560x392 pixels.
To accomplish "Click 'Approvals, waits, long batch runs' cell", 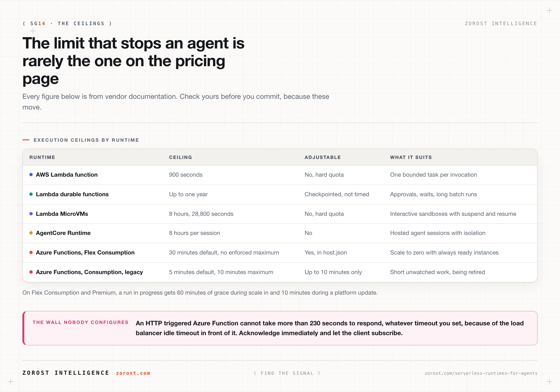I will pos(433,194).
